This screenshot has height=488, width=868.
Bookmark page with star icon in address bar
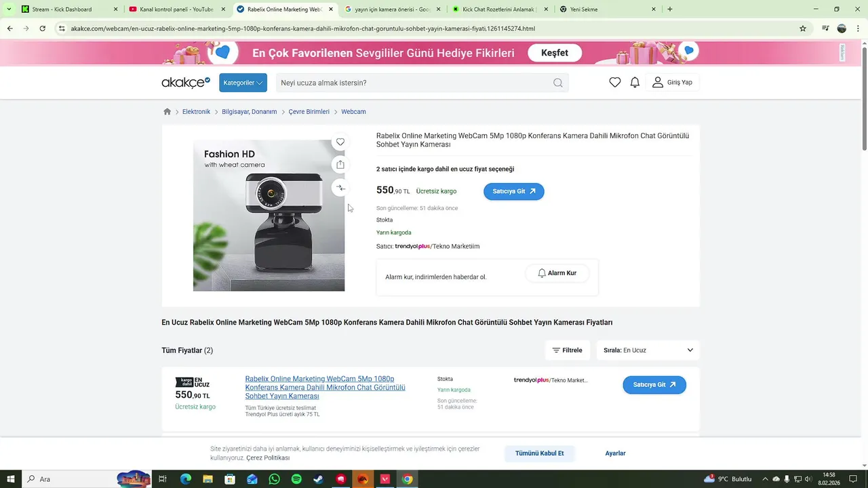tap(803, 28)
